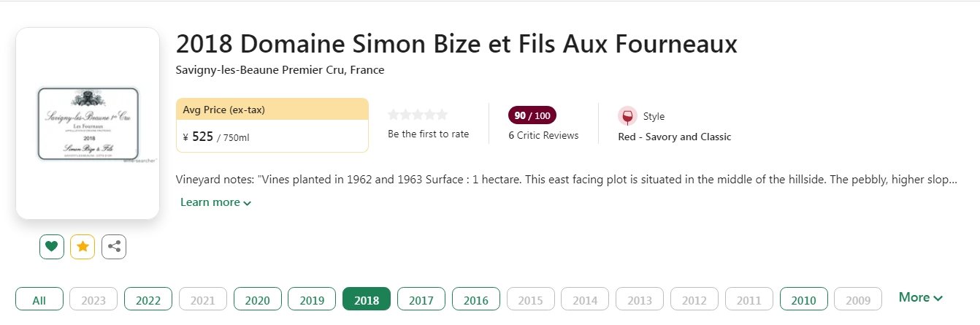The height and width of the screenshot is (325, 980).
Task: Click the Avg Price (ex-tax) box
Action: point(272,125)
